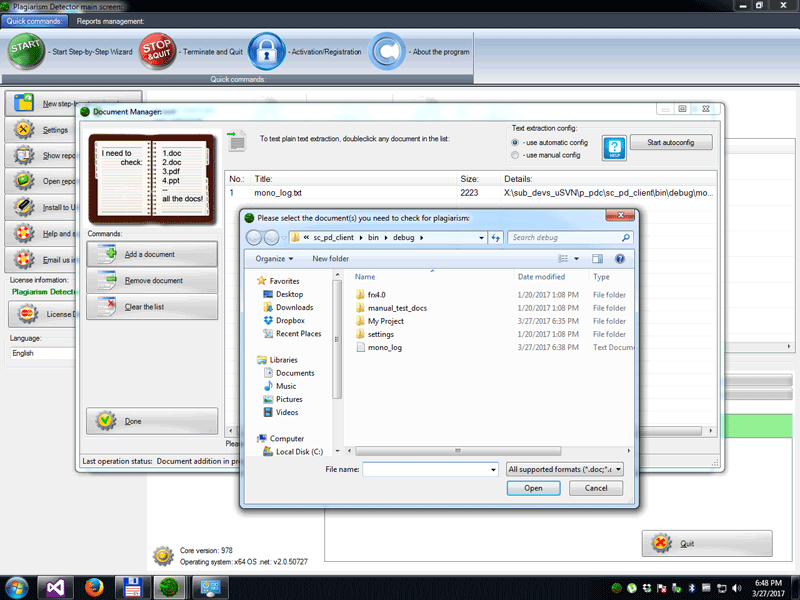
Task: Sort files by Name column header
Action: [x=365, y=277]
